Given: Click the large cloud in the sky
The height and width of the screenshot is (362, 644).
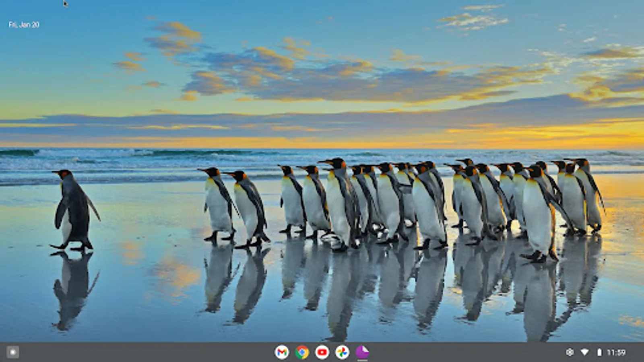Looking at the screenshot, I should pyautogui.click(x=322, y=76).
